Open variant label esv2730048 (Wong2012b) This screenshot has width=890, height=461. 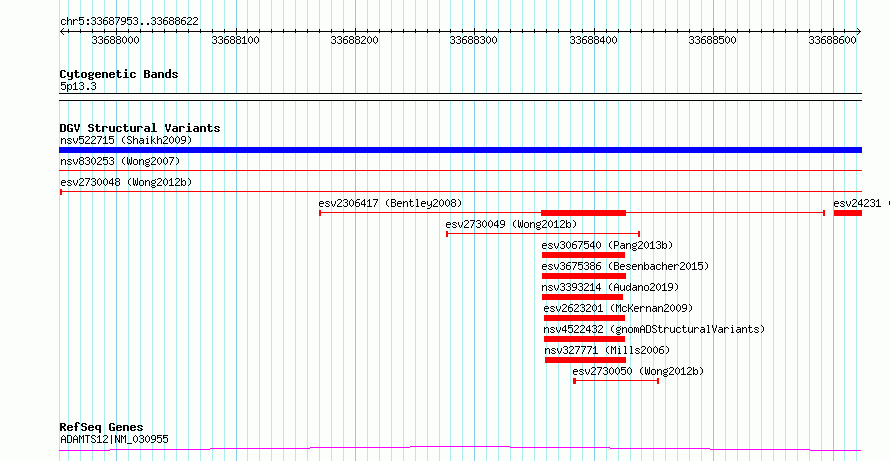pos(127,182)
